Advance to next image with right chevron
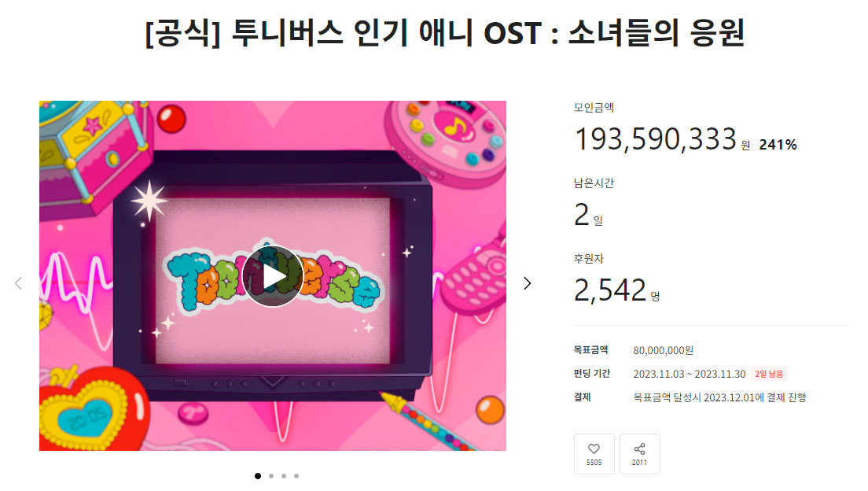868x491 pixels. click(x=527, y=283)
